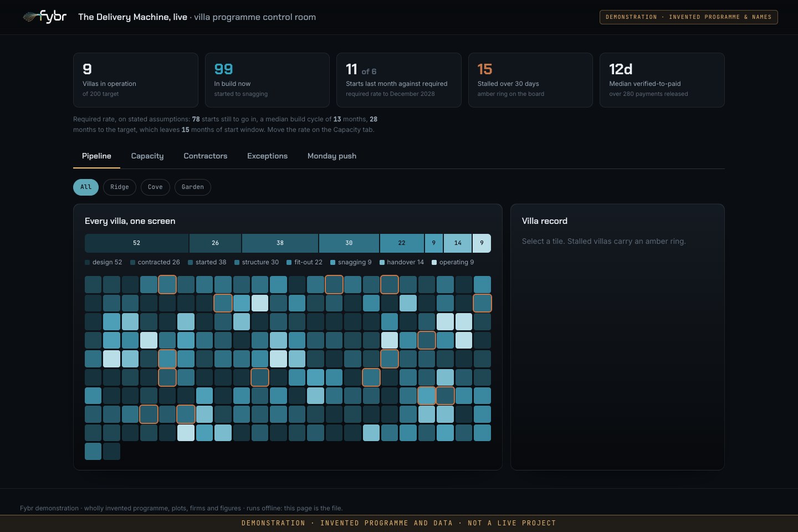The height and width of the screenshot is (532, 798).
Task: Filter villas by Cove
Action: click(155, 187)
